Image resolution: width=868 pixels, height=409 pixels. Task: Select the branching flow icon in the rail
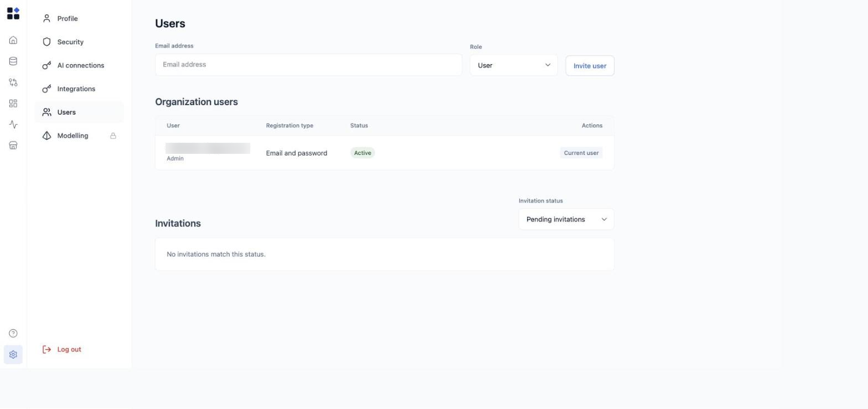pos(13,82)
